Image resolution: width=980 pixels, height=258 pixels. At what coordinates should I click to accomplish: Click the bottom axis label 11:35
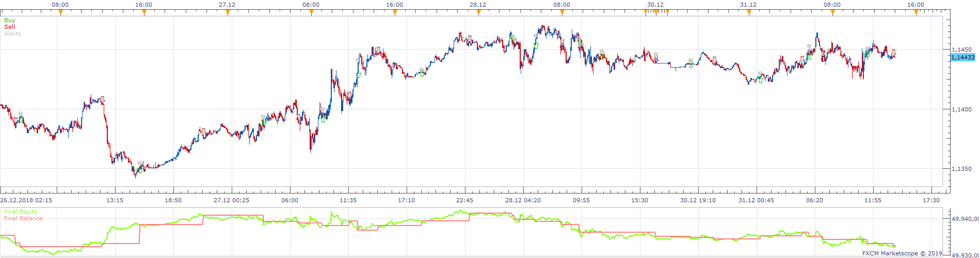pyautogui.click(x=348, y=200)
